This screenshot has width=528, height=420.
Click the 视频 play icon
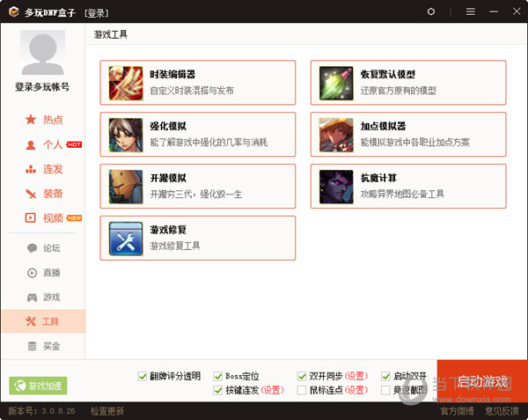tap(30, 217)
